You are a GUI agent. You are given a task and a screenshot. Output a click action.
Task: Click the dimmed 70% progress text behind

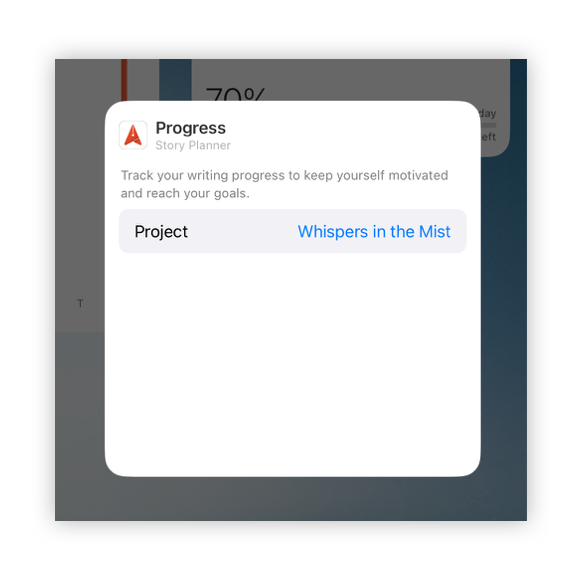pyautogui.click(x=235, y=94)
